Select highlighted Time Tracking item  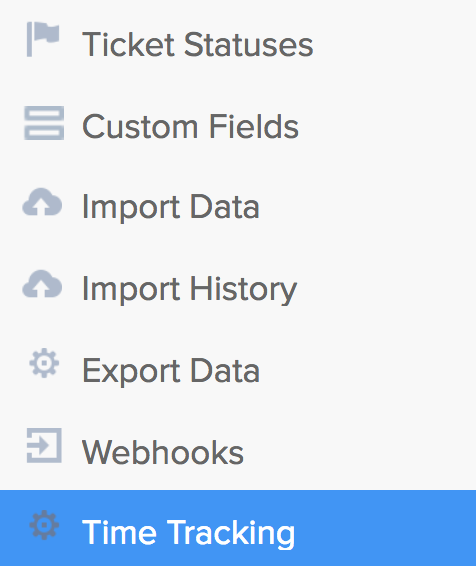click(238, 528)
